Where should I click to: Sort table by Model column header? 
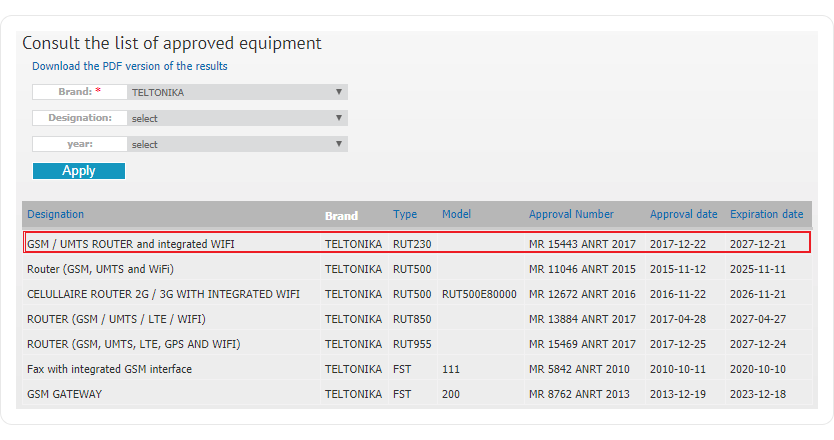456,214
